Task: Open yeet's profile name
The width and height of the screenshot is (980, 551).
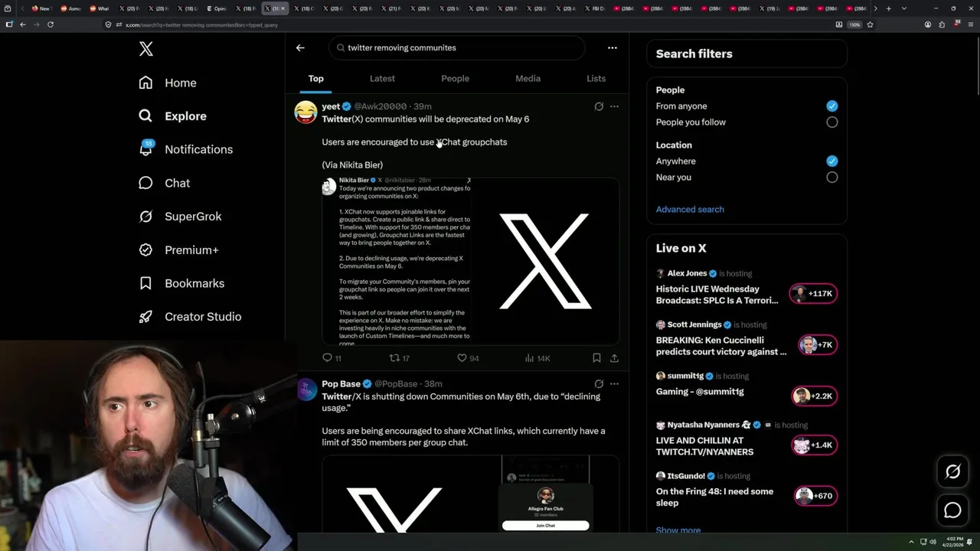Action: (x=331, y=106)
